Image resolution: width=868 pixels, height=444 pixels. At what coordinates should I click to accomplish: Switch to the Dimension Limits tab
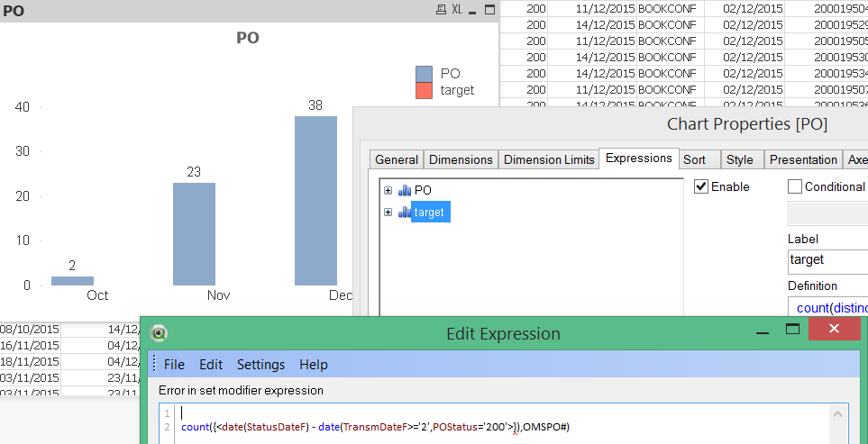[x=549, y=159]
